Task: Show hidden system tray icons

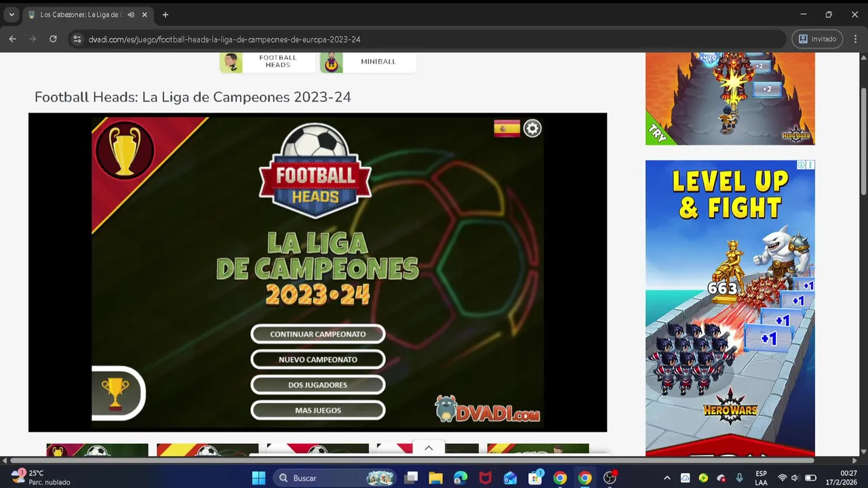Action: (667, 478)
